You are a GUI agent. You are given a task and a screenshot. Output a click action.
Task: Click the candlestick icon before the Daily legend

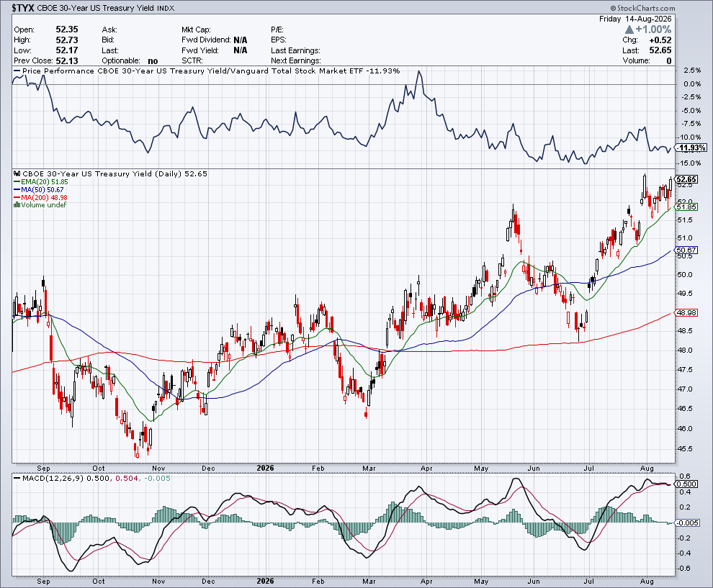[17, 173]
